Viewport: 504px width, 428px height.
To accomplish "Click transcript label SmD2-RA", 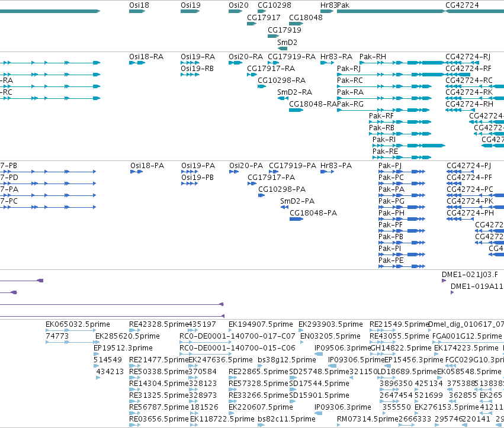I will tap(295, 92).
